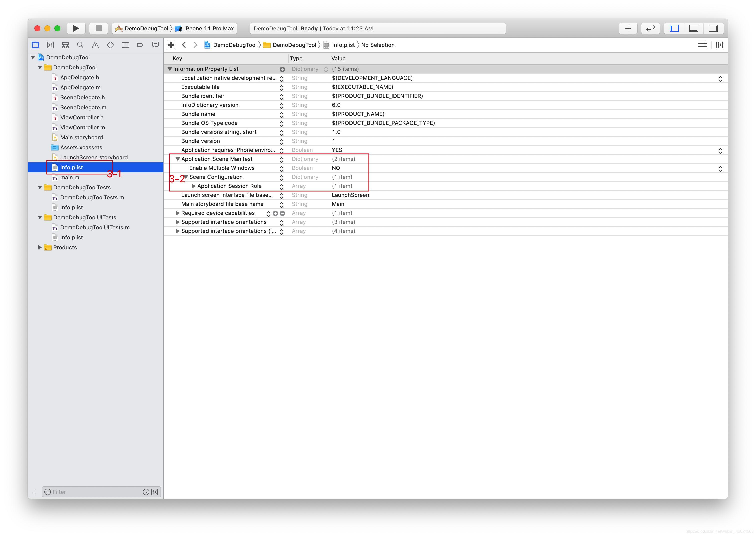Open Main.storyboard in project navigator
This screenshot has height=536, width=756.
[81, 138]
